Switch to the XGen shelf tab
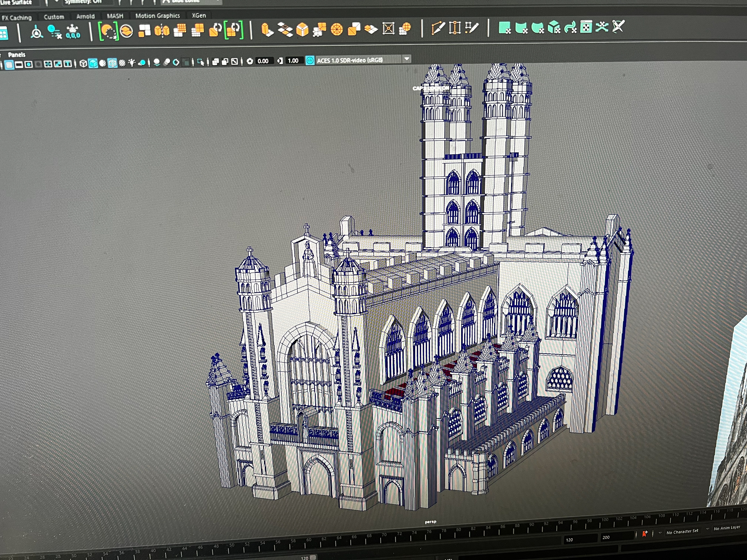747x560 pixels. (199, 16)
